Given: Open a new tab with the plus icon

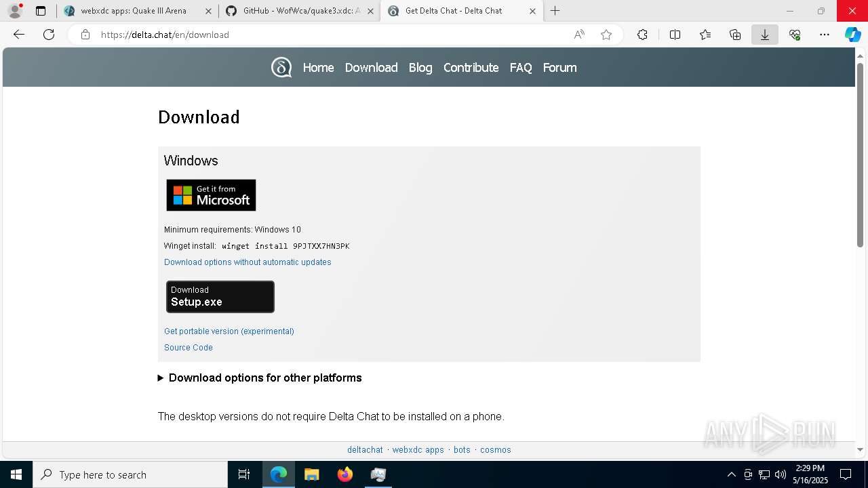Looking at the screenshot, I should (555, 11).
